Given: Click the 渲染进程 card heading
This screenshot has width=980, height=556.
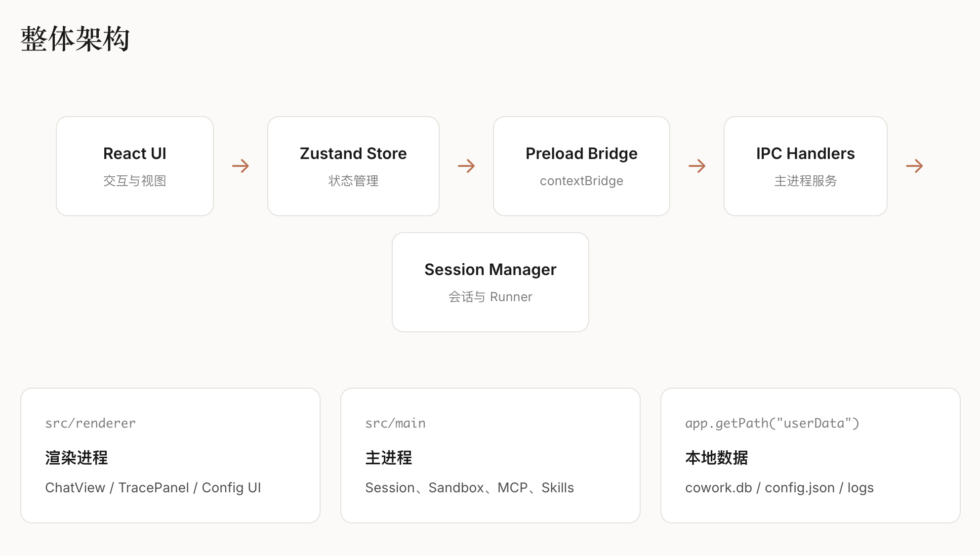Looking at the screenshot, I should (77, 458).
